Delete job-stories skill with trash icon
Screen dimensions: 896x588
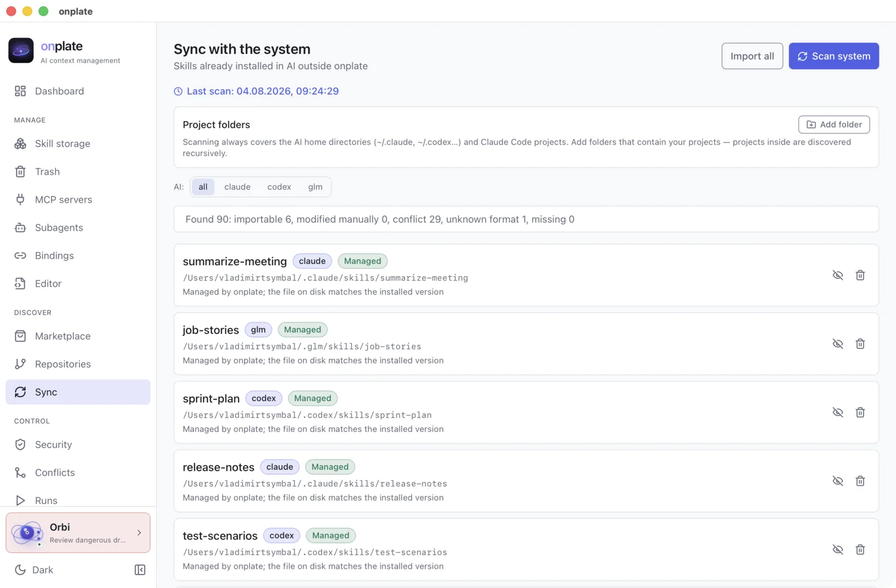[860, 344]
